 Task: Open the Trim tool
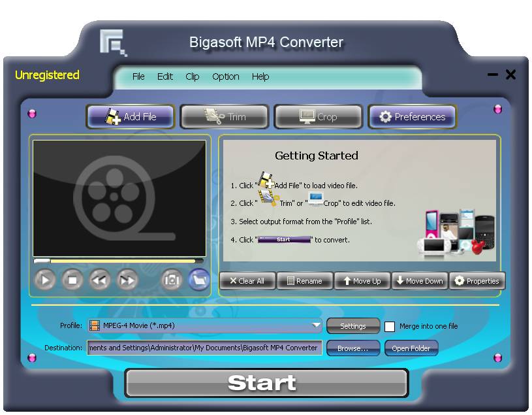tap(225, 116)
